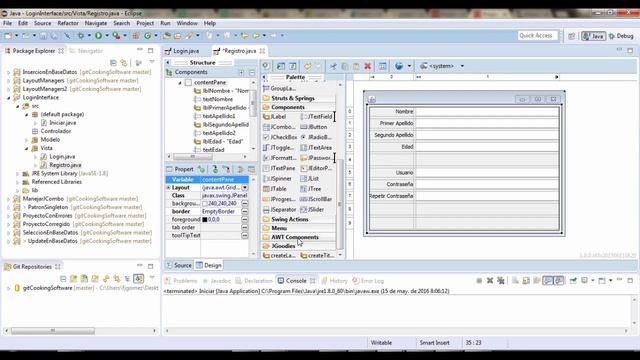Click the Quick Access search field
Image resolution: width=640 pixels, height=360 pixels.
pos(538,36)
